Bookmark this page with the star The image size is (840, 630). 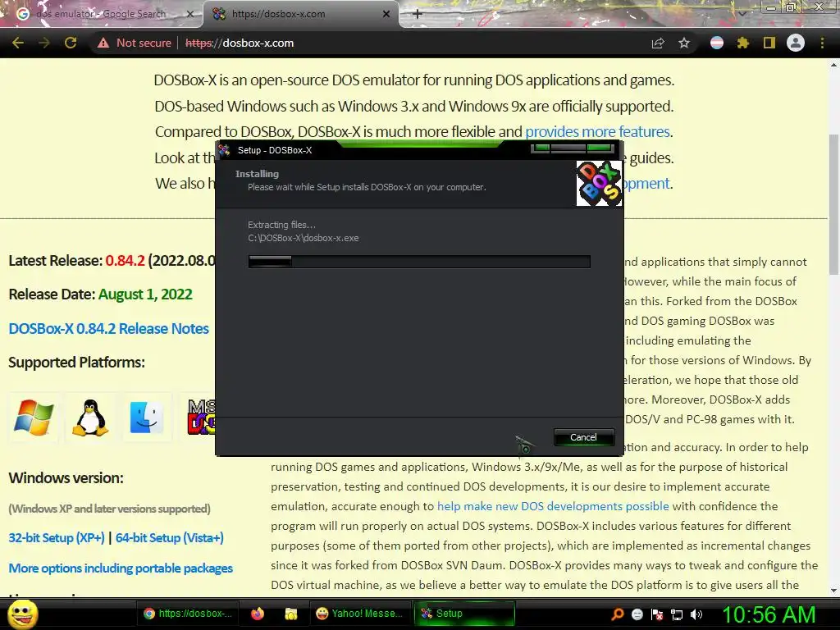[x=684, y=43]
